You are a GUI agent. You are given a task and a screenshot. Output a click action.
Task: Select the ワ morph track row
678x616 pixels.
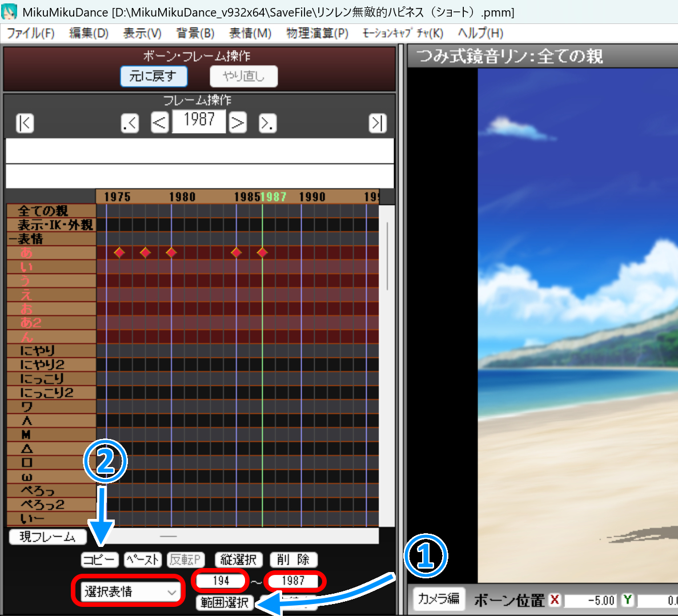[51, 407]
